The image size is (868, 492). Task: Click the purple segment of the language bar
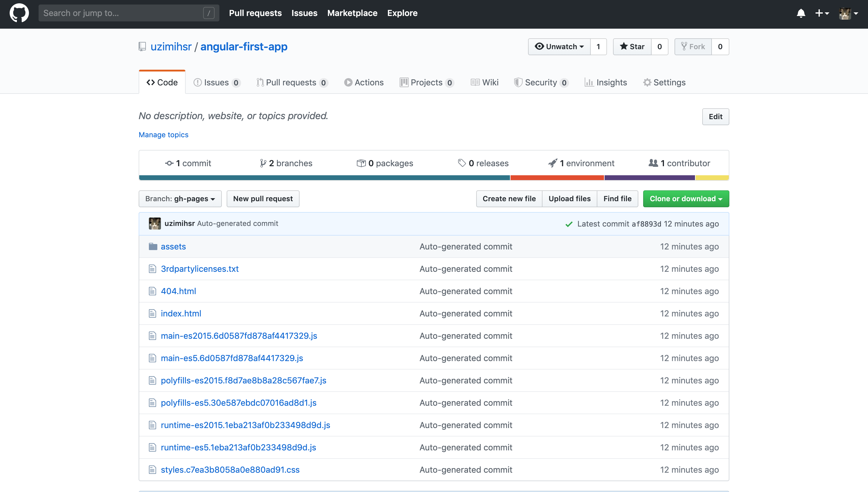pyautogui.click(x=649, y=178)
